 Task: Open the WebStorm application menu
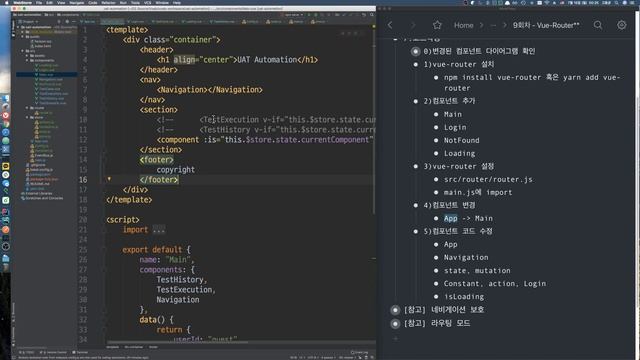(22, 2)
